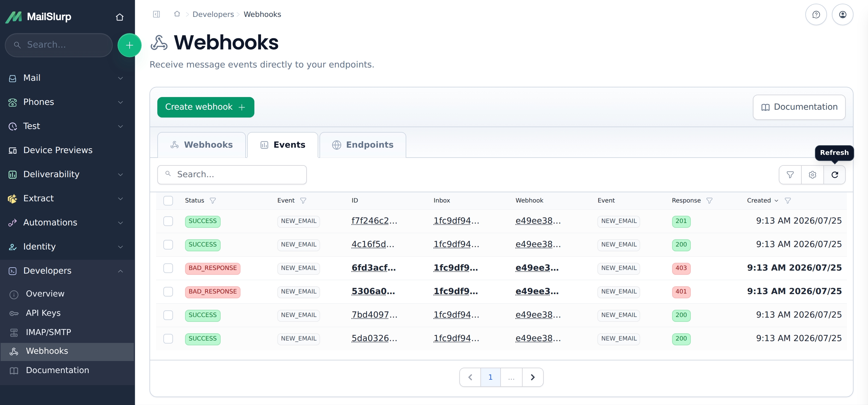The height and width of the screenshot is (405, 868).
Task: Select the row with ID 5da0326
Action: coord(168,339)
